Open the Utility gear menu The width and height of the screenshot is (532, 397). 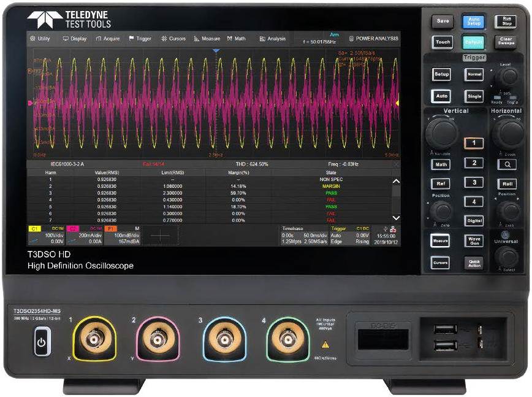click(x=40, y=39)
